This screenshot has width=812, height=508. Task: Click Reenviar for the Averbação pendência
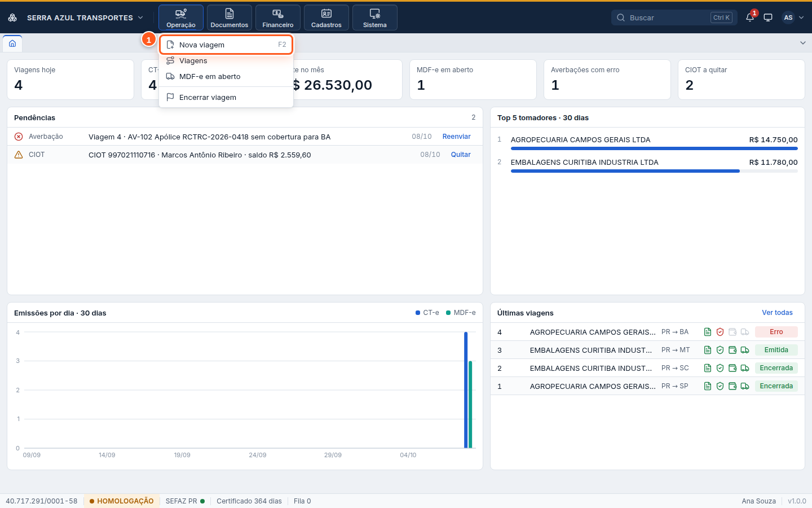(x=456, y=137)
